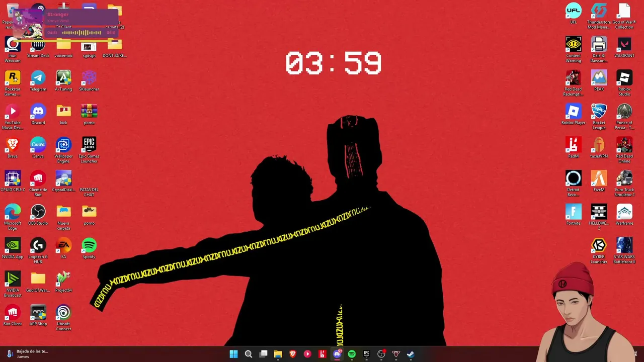
Task: Open the Nueva carpeta folder
Action: [x=63, y=217]
